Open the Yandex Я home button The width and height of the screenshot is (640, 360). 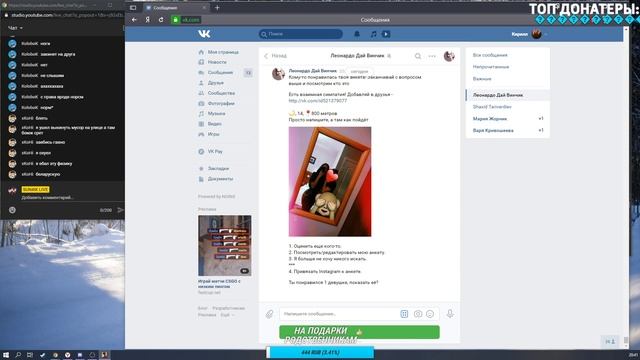pos(147,20)
